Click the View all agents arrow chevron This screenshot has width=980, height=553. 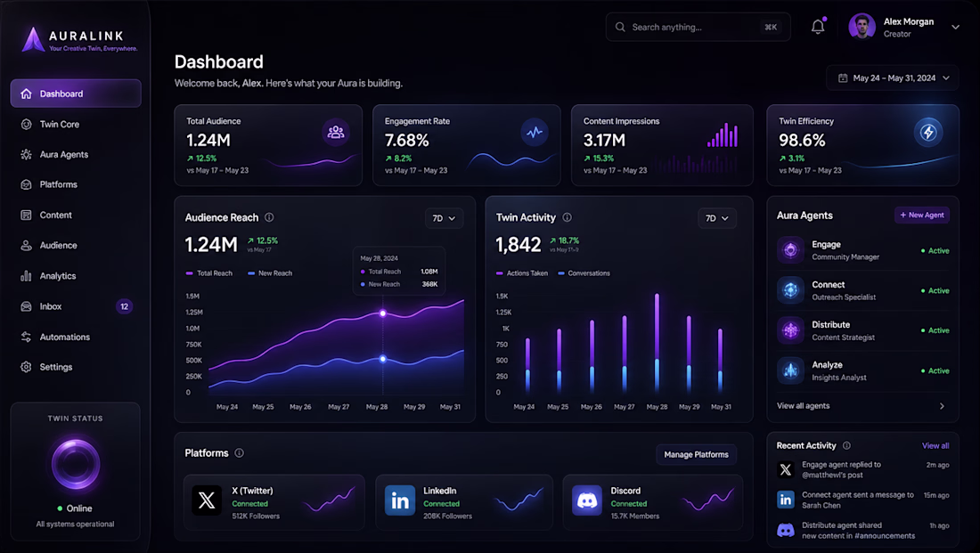942,406
